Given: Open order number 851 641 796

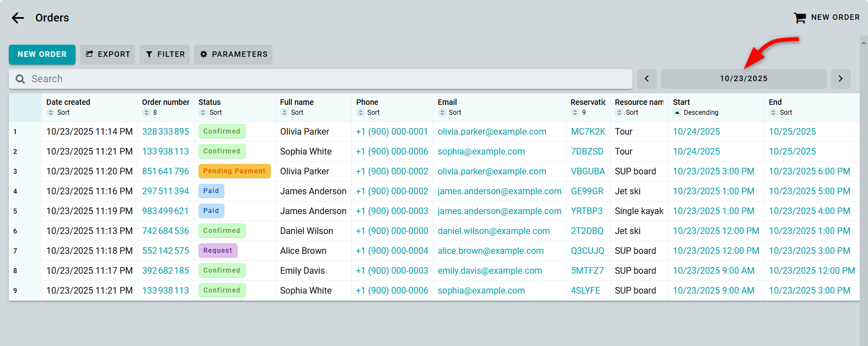Looking at the screenshot, I should click(165, 171).
